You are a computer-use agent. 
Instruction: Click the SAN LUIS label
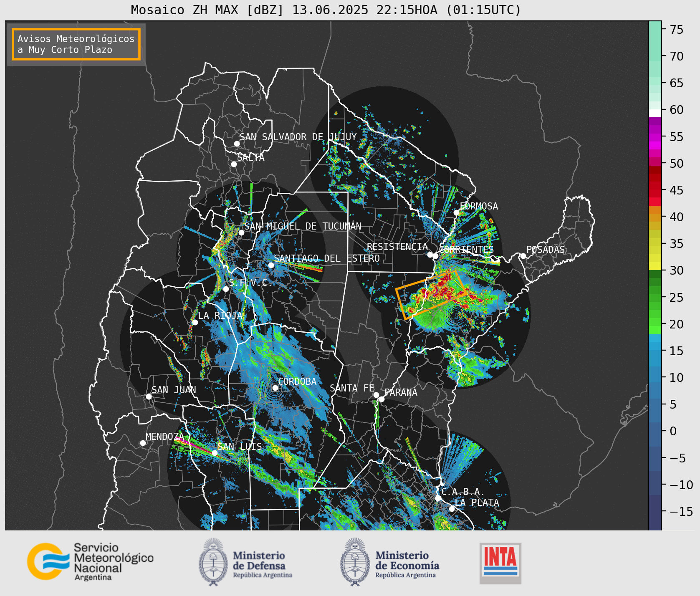click(240, 447)
